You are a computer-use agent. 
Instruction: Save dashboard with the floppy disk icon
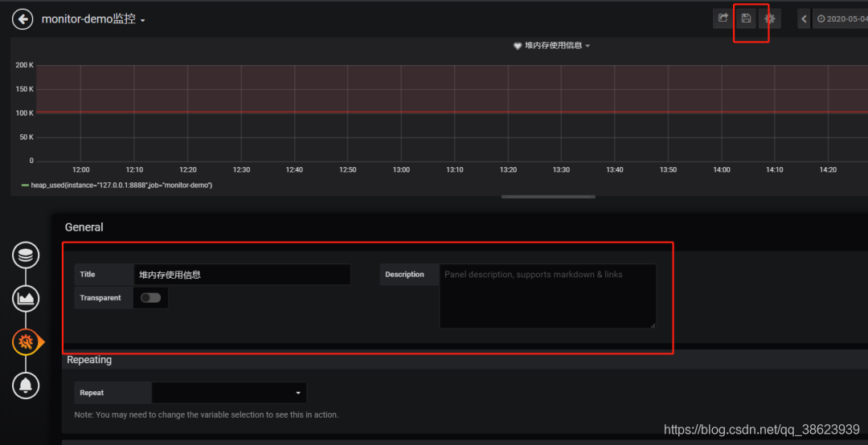746,18
